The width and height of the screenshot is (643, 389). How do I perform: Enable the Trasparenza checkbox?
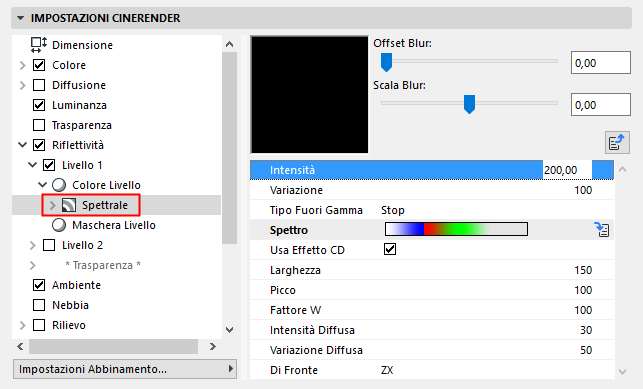[39, 125]
